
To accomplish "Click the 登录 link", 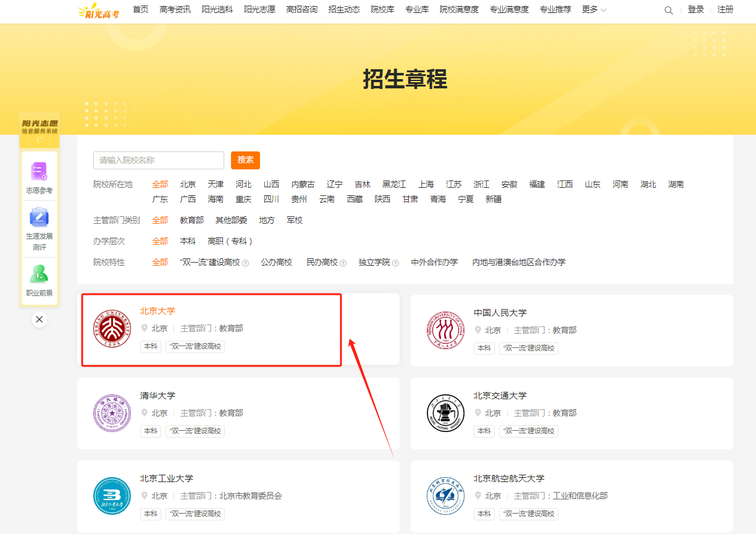I will [696, 9].
